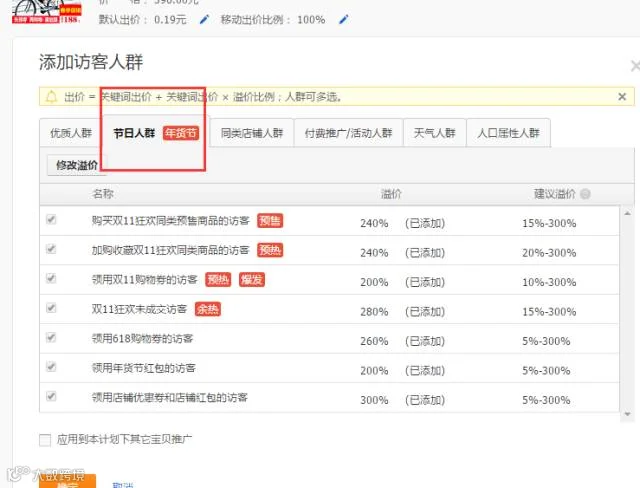Click the 取消 cancel link

point(122,485)
